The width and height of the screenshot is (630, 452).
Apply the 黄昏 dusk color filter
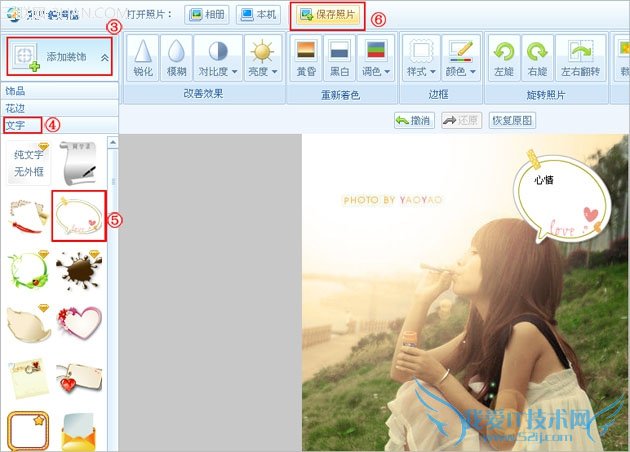306,58
